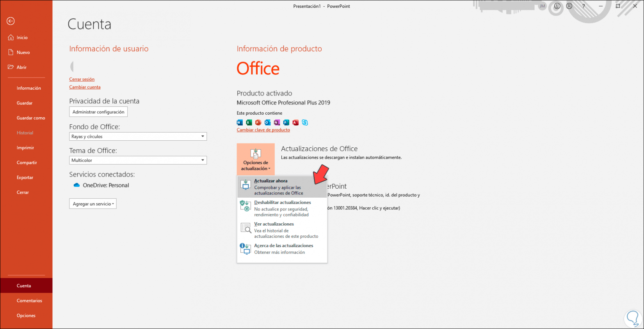Click the OneDrive cloud icon
The image size is (644, 329).
[76, 185]
